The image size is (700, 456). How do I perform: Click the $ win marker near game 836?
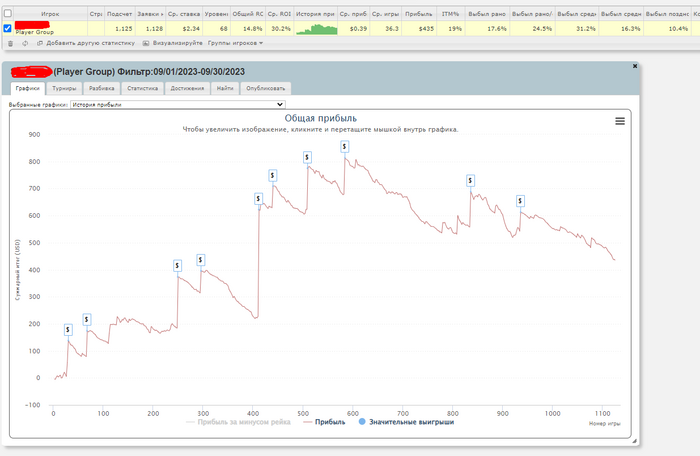click(470, 181)
